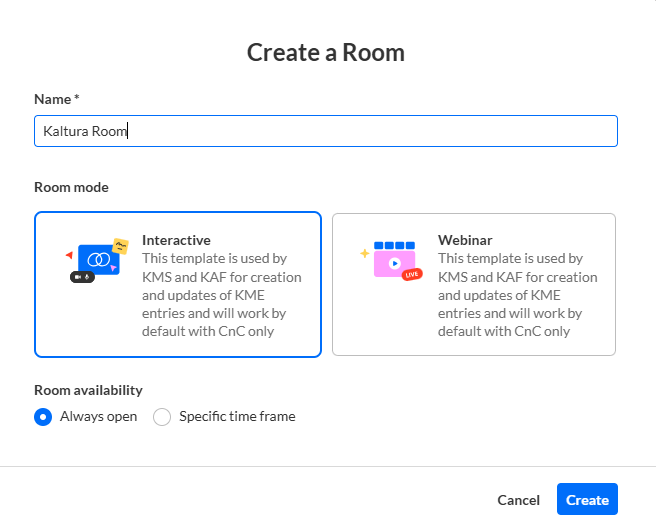
Task: Cancel room creation
Action: (x=518, y=500)
